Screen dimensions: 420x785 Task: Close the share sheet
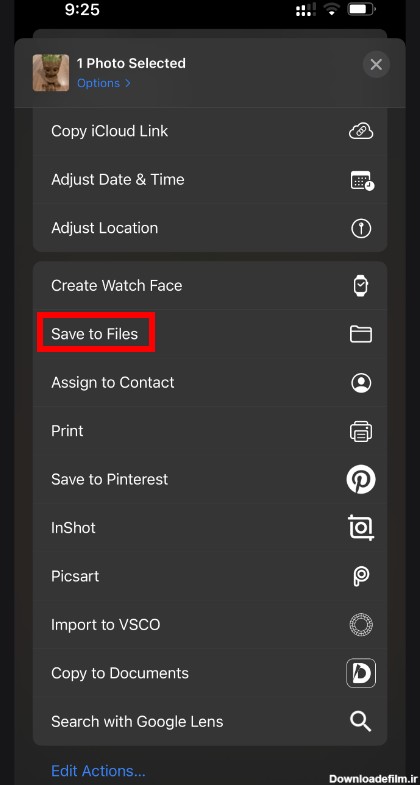[x=376, y=64]
